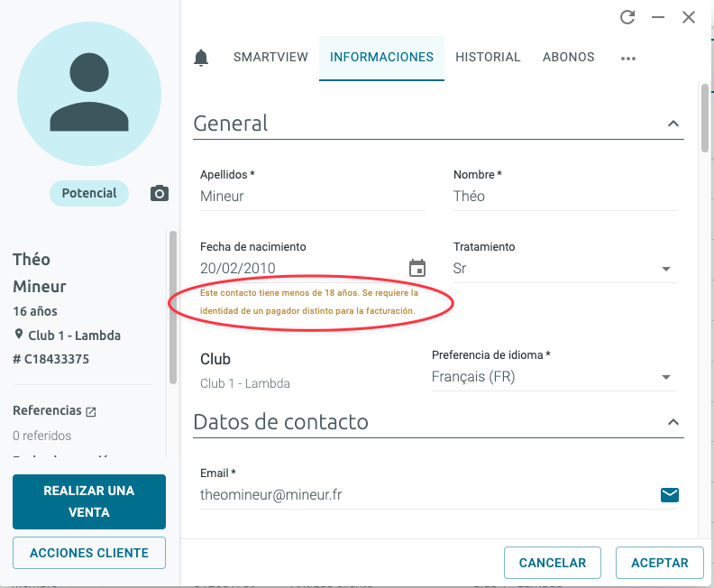This screenshot has height=588, width=714.
Task: Open Preferencia de idioma dropdown
Action: 554,377
